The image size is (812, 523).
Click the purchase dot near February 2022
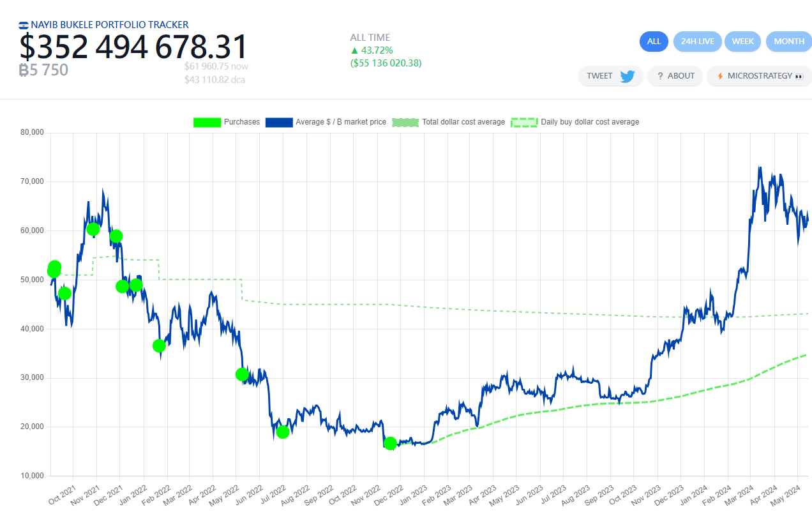159,345
